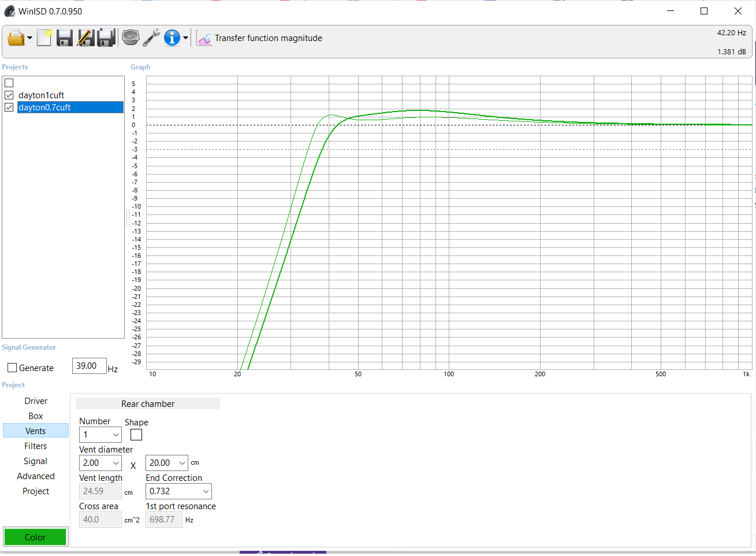The height and width of the screenshot is (556, 756).
Task: Open the End Correction 0.732 dropdown
Action: tap(178, 491)
